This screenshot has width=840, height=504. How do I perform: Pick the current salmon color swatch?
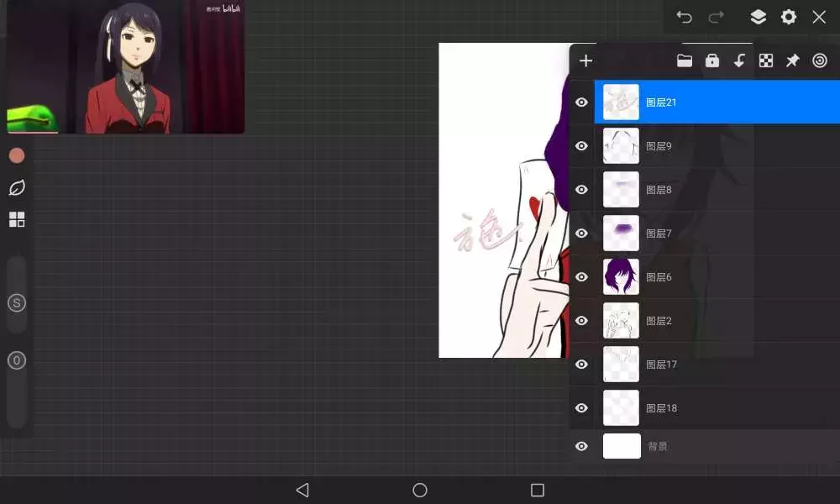click(x=17, y=156)
